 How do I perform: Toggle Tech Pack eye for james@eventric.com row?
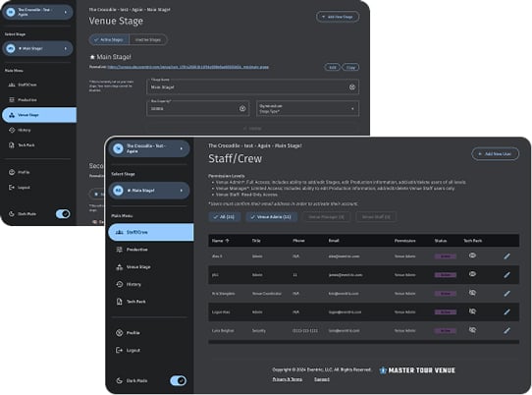click(x=472, y=274)
